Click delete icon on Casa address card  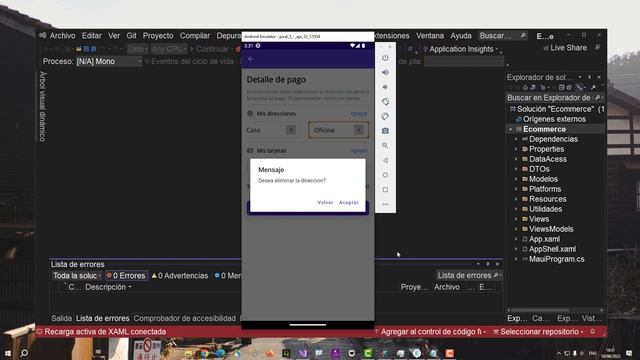[x=291, y=130]
